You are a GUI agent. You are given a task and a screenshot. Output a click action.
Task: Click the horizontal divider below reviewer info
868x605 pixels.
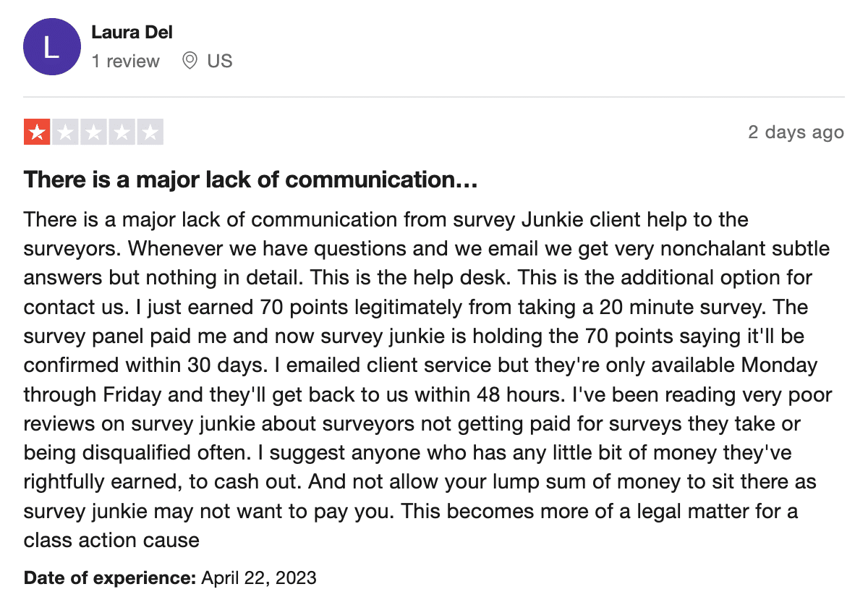[434, 97]
